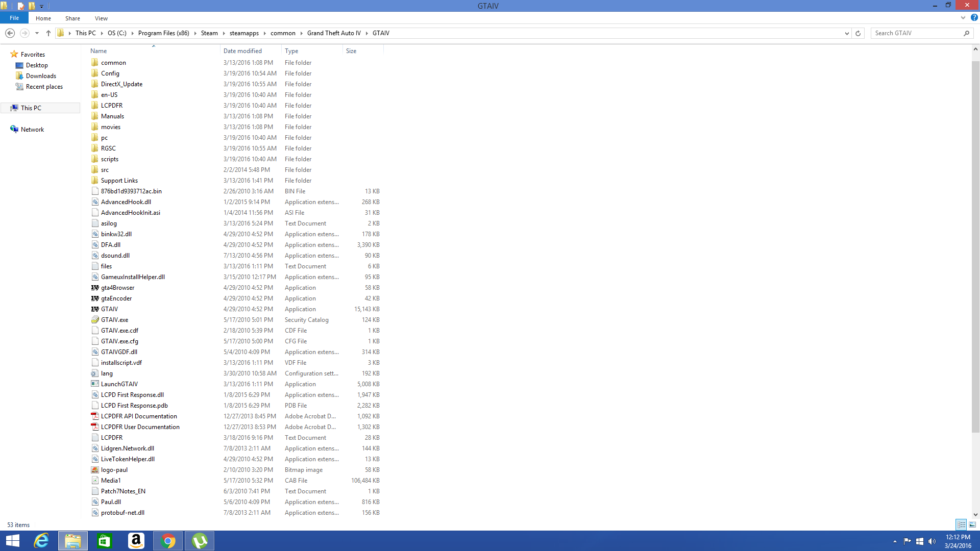Sort by the Date modified column header
Viewport: 980px width, 551px height.
coord(242,51)
